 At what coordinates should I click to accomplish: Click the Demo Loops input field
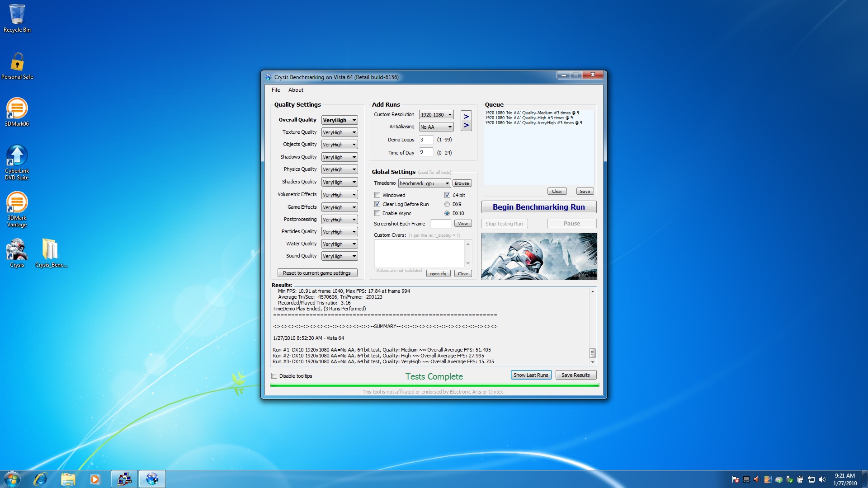pos(426,140)
